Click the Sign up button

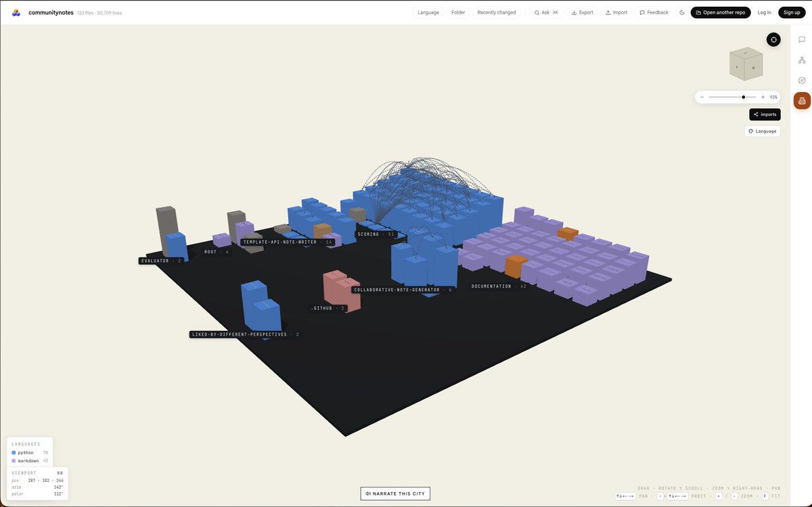792,12
